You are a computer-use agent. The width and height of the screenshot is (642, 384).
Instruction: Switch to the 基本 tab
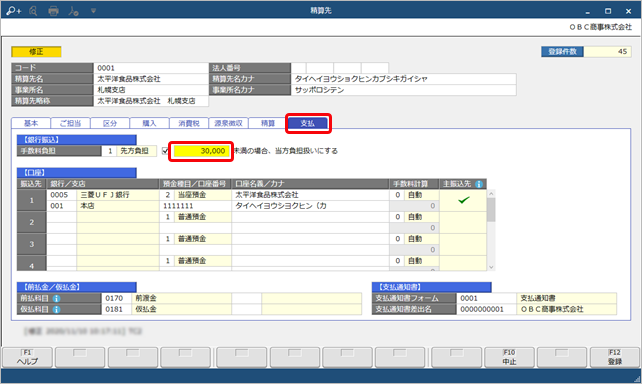pyautogui.click(x=31, y=123)
